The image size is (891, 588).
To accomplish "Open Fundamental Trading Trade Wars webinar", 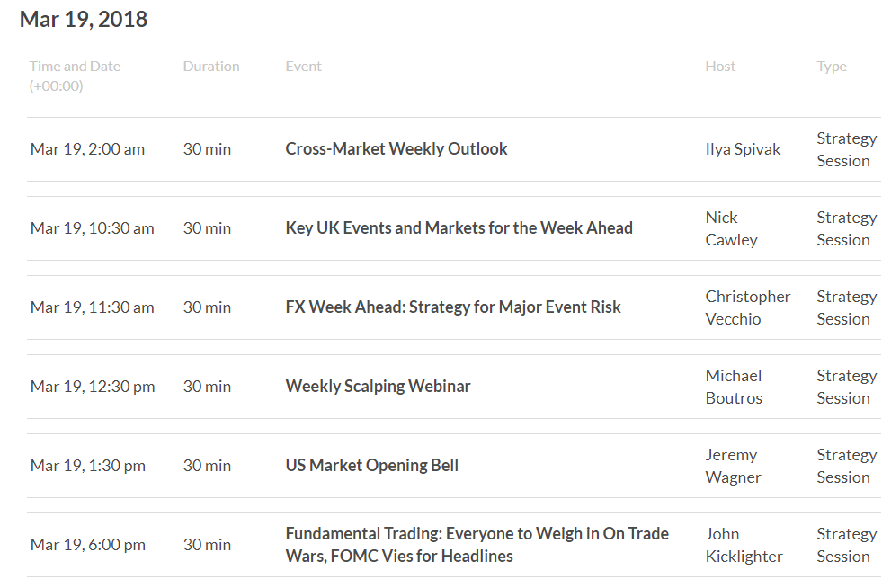I will tap(477, 545).
